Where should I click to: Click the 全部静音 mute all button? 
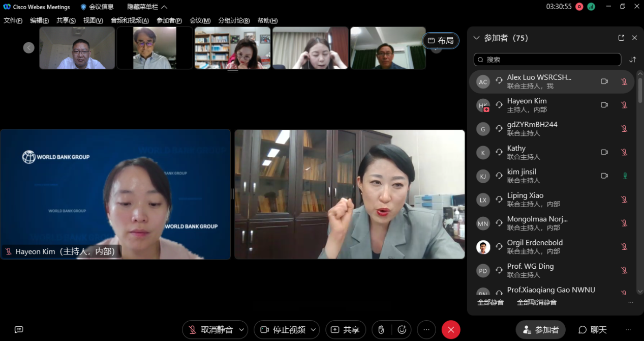coord(490,302)
